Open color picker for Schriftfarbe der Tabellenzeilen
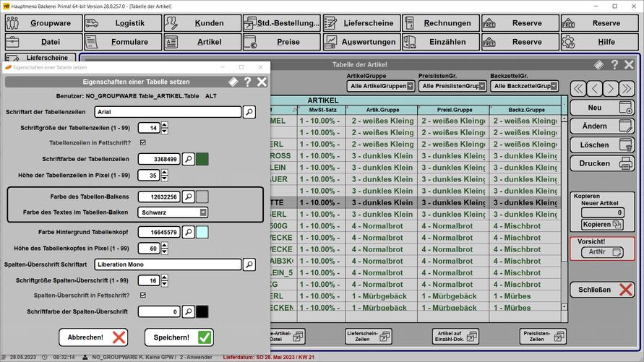Viewport: 644px width, 362px height. point(189,159)
